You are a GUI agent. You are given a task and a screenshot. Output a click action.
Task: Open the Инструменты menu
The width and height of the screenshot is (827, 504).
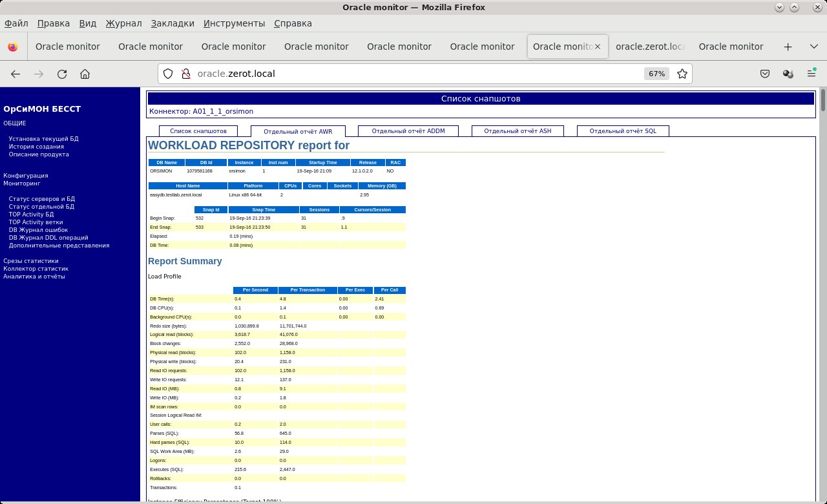(234, 23)
